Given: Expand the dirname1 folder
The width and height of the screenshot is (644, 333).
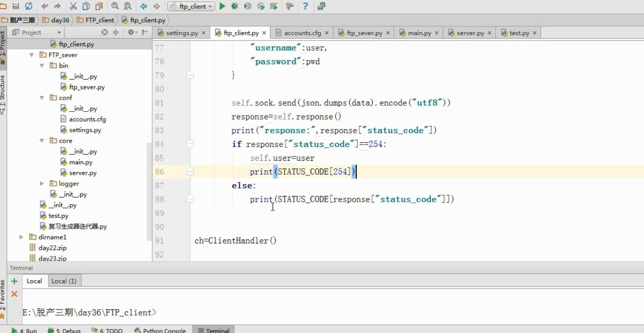Looking at the screenshot, I should pos(22,237).
